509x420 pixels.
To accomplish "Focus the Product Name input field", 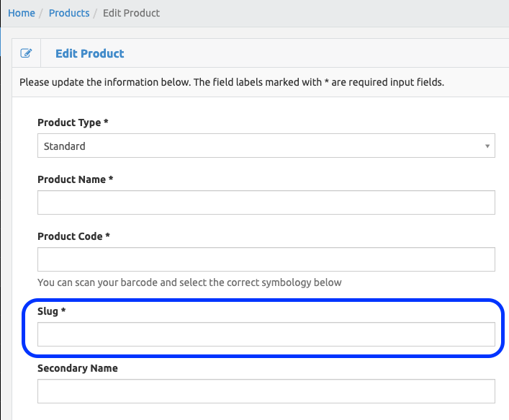I will pyautogui.click(x=266, y=202).
